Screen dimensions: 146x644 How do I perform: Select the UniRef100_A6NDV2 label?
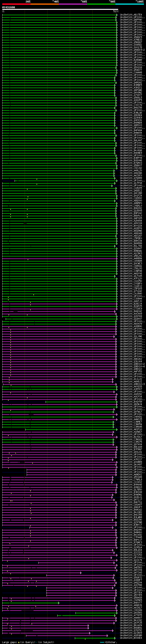131,474
